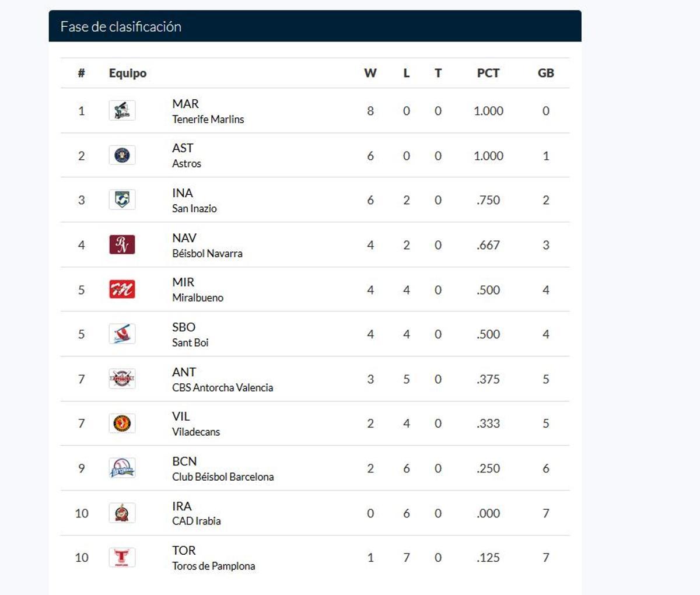Image resolution: width=700 pixels, height=595 pixels.
Task: Click the L column header to sort
Action: click(406, 73)
